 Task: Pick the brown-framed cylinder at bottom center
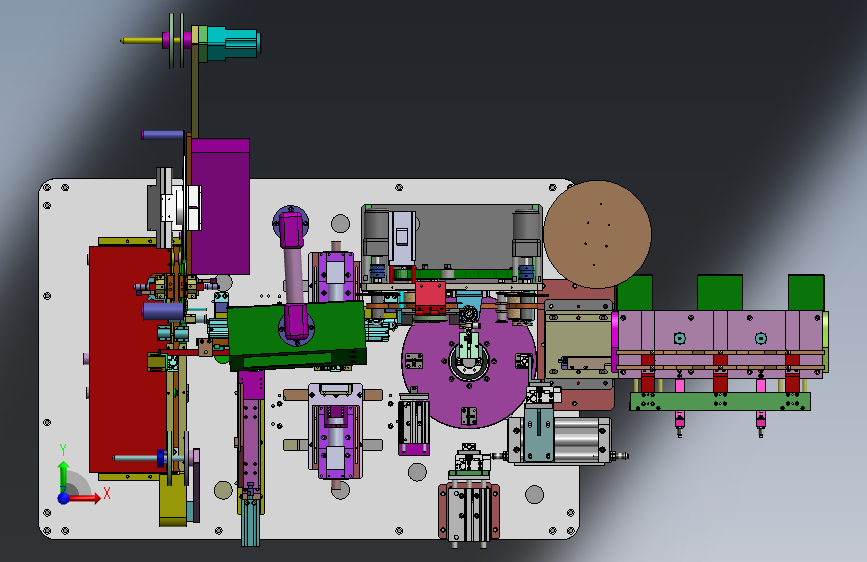tap(469, 512)
